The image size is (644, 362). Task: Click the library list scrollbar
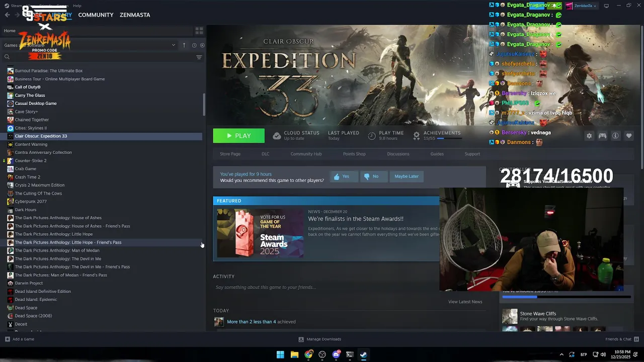[204, 105]
